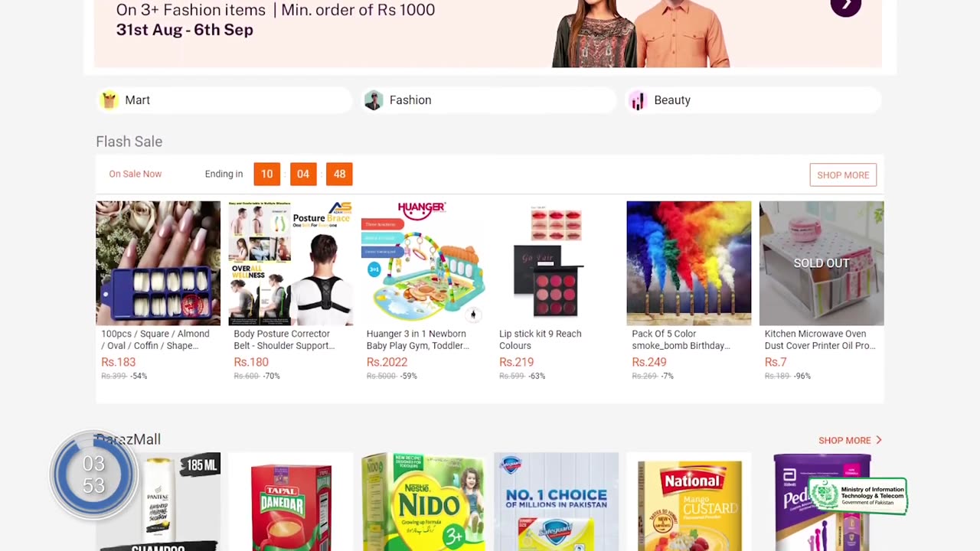Screen dimensions: 980x551
Task: Open the Mart category tab
Action: [222, 100]
